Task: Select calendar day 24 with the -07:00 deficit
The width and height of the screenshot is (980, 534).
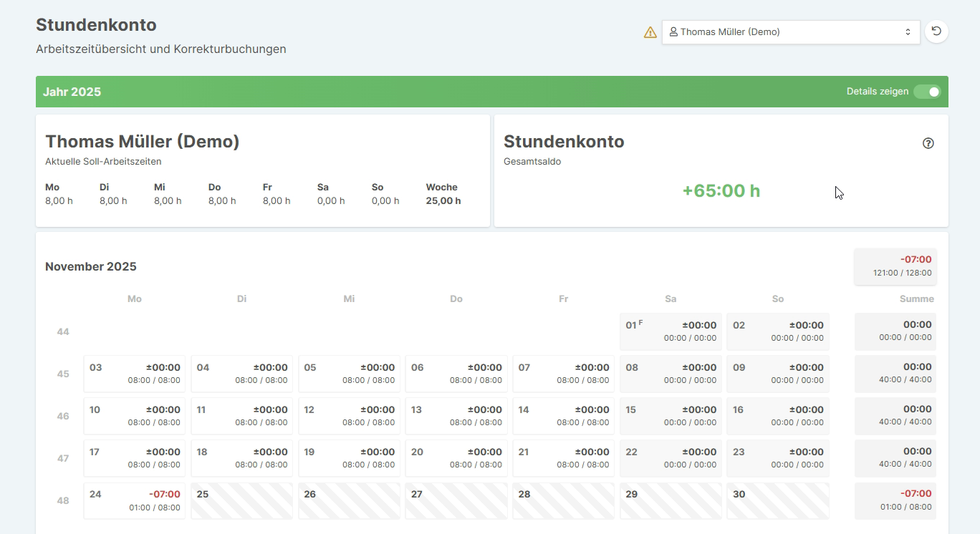Action: pyautogui.click(x=134, y=500)
